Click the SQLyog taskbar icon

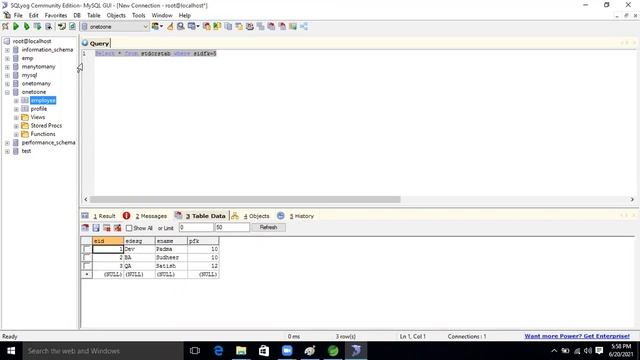tap(356, 351)
